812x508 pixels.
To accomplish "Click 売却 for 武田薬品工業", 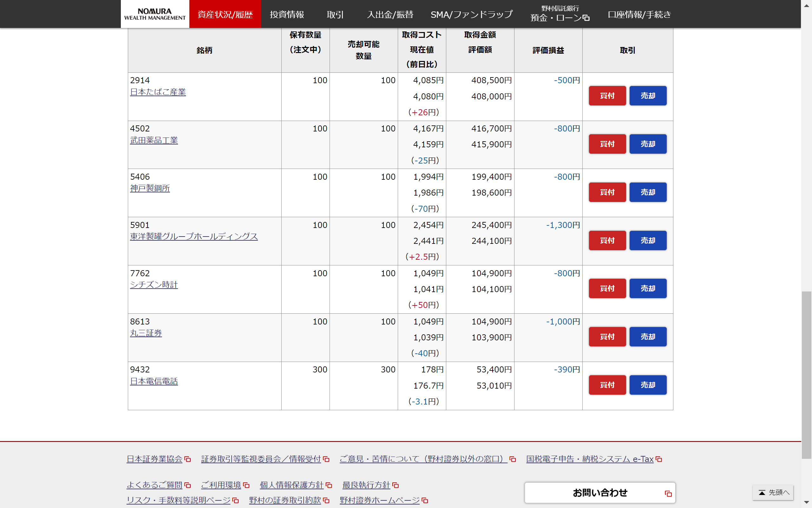I will (648, 144).
